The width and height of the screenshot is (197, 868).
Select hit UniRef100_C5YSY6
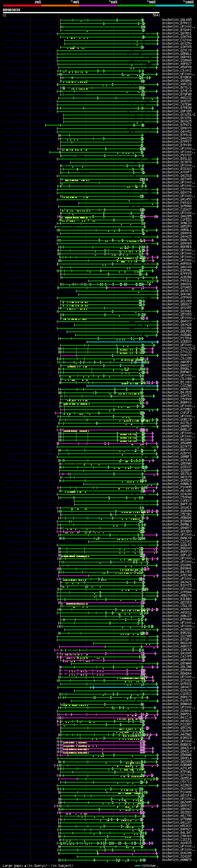tap(177, 189)
